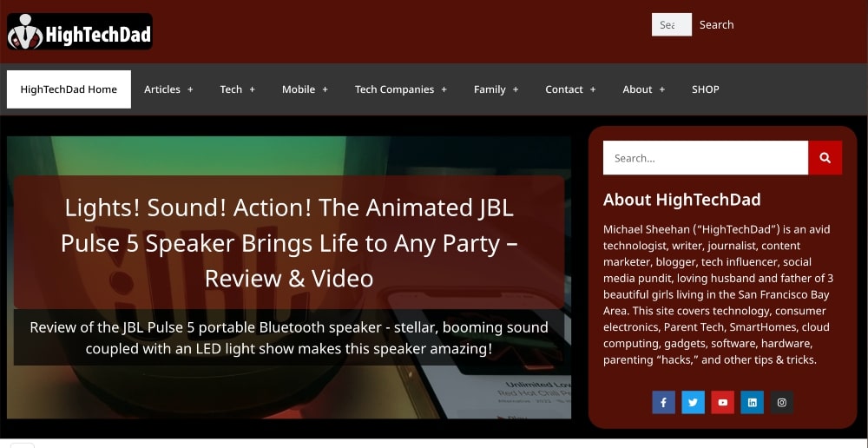Focus the sidebar Search... input box

(x=705, y=158)
